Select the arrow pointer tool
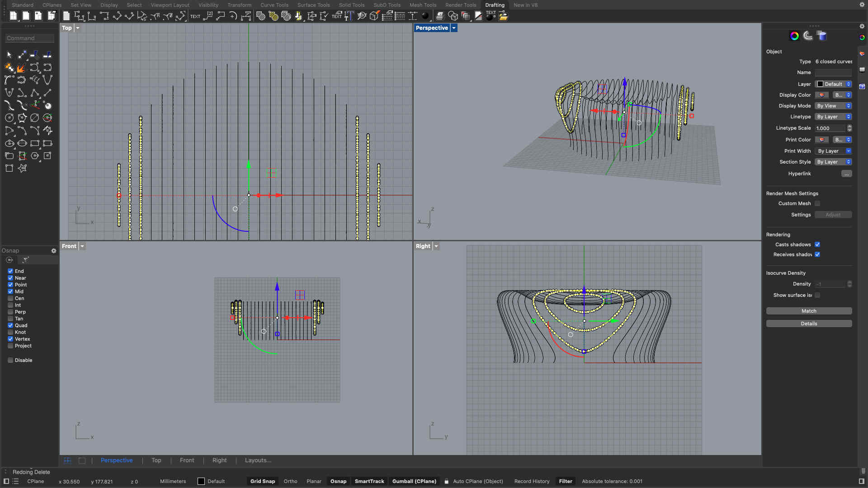Image resolution: width=868 pixels, height=488 pixels. [9, 55]
